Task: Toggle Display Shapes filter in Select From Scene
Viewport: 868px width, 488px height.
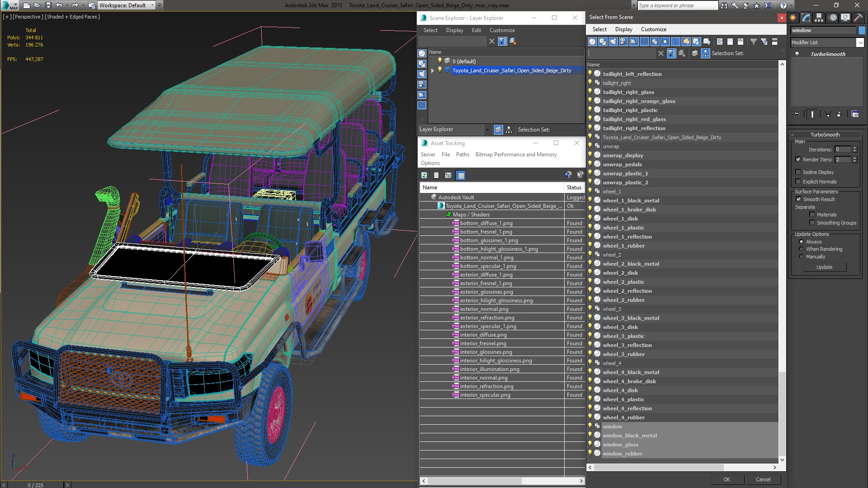Action: click(x=603, y=42)
